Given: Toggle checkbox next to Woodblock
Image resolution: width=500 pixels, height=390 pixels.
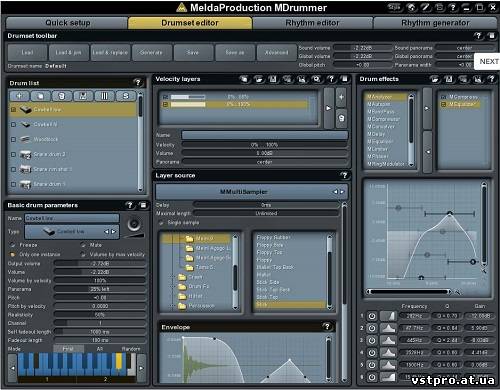Looking at the screenshot, I should pos(14,139).
